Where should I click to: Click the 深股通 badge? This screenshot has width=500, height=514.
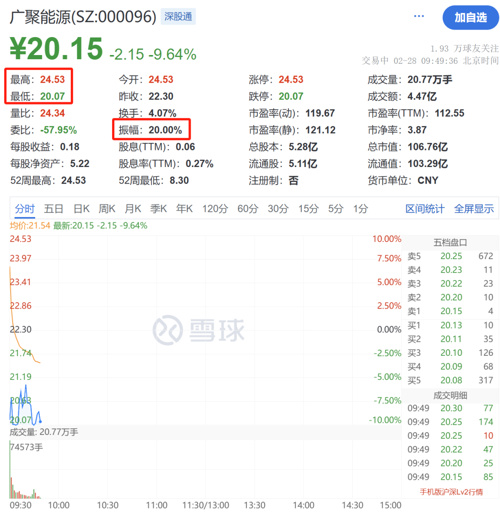(178, 17)
